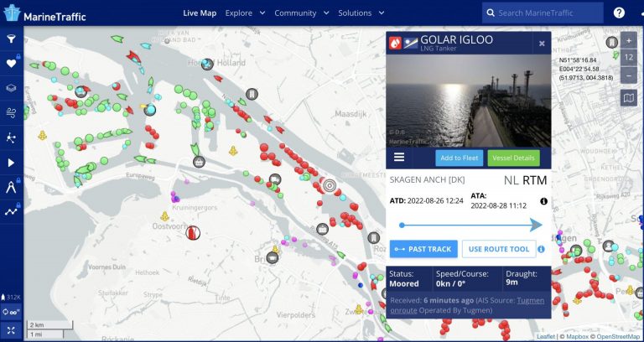Open the Mapbox attribution link
644x342 pixels.
pos(578,337)
